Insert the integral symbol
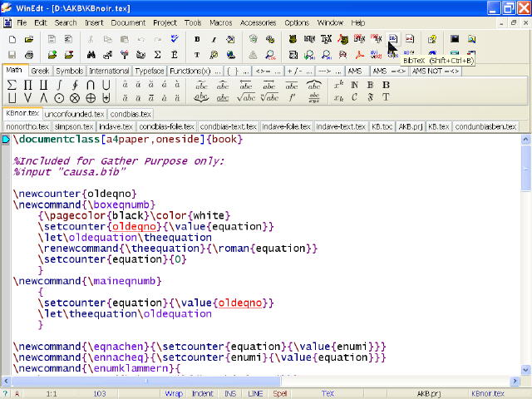Viewport: 532px width, 399px height. (60, 85)
